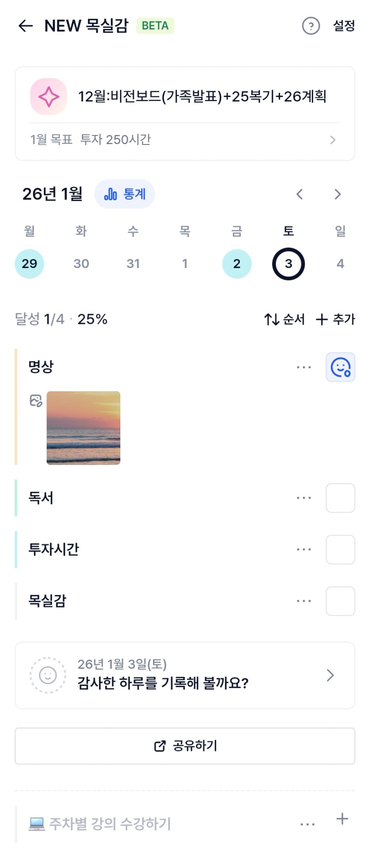
Task: Open the 통계 statistics chart
Action: tap(125, 194)
